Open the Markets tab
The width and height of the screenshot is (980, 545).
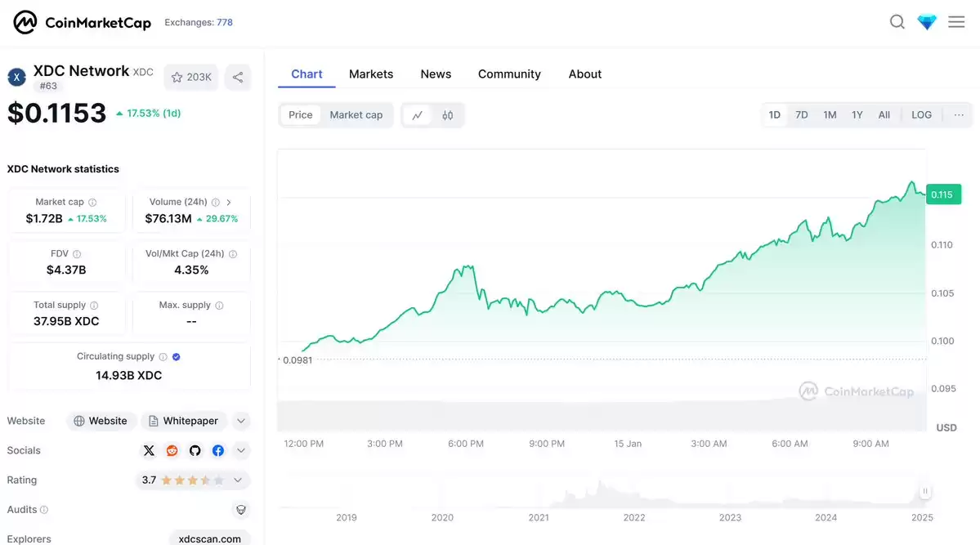(371, 74)
